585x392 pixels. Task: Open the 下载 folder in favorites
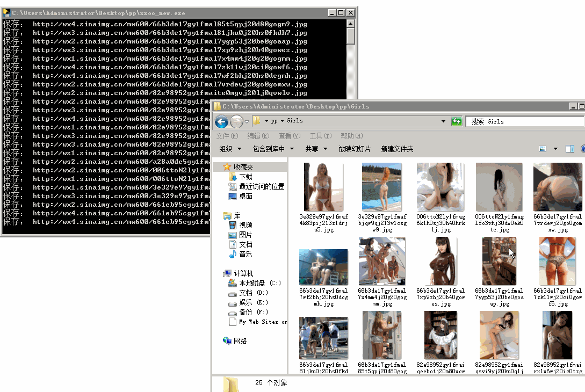(245, 177)
